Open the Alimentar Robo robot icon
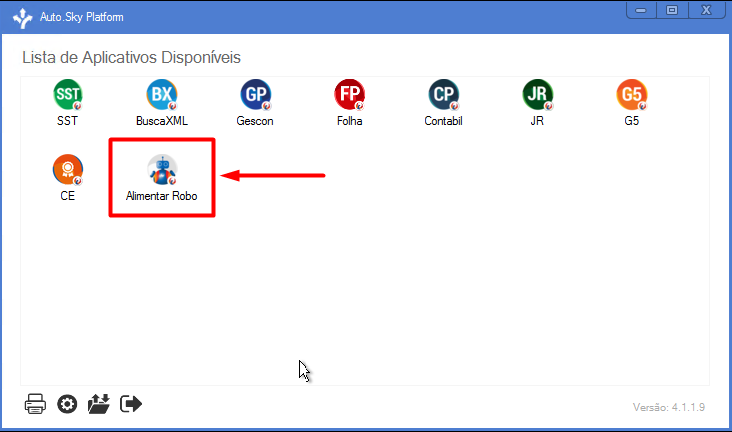 162,170
